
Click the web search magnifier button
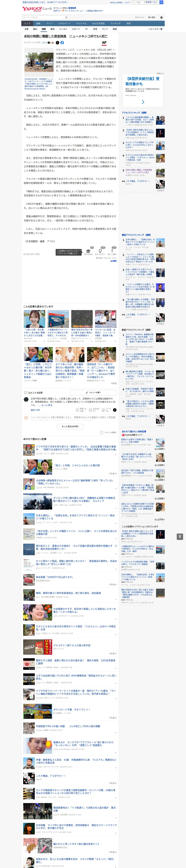[x=161, y=2]
